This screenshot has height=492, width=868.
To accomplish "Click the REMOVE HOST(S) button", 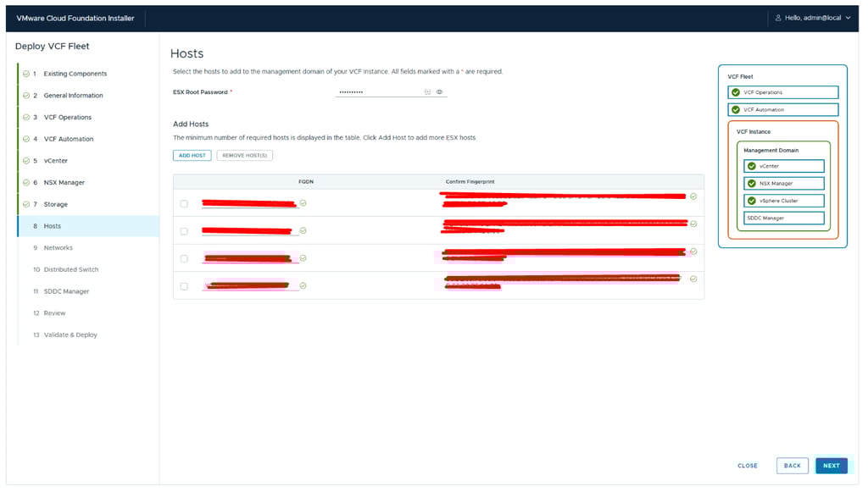I will (x=245, y=156).
